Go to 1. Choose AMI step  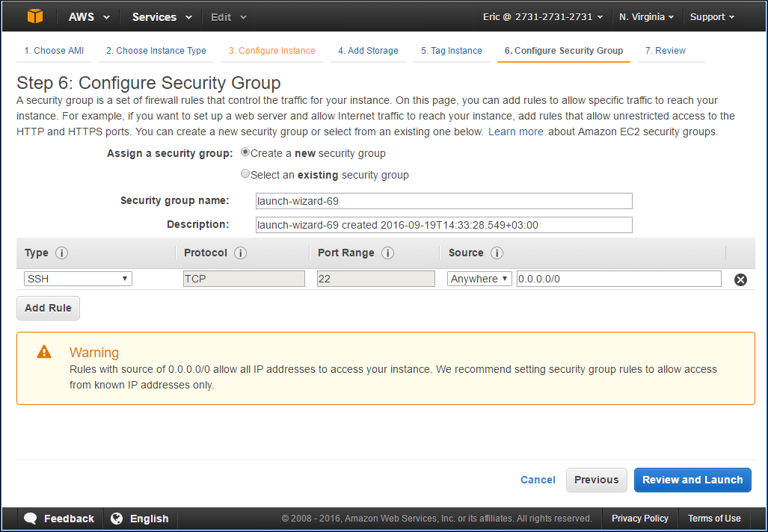point(54,50)
